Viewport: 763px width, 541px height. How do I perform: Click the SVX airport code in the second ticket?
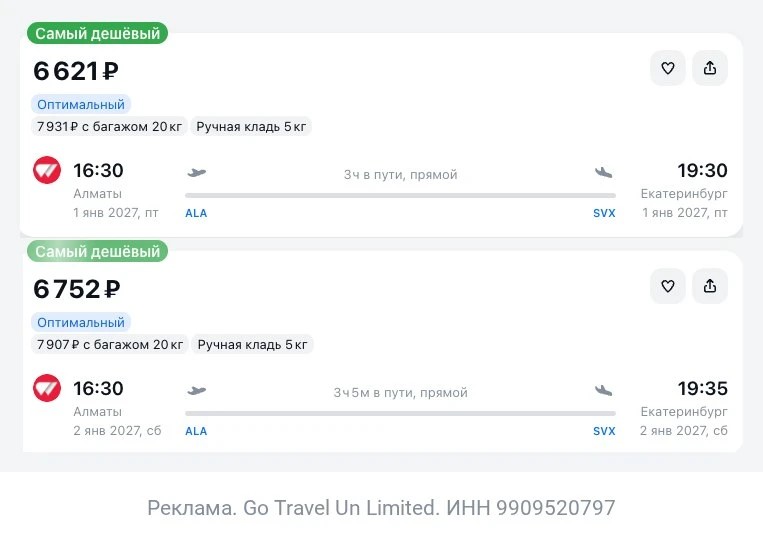point(604,431)
